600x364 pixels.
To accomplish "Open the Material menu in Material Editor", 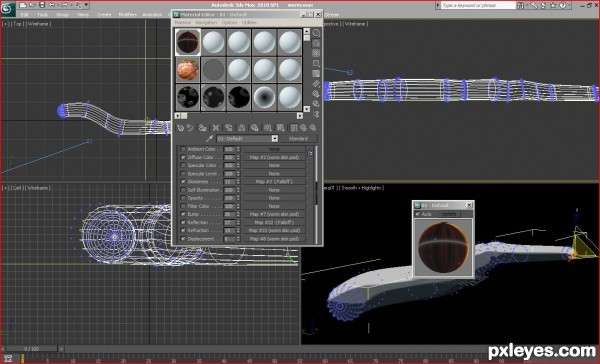I will click(x=183, y=23).
